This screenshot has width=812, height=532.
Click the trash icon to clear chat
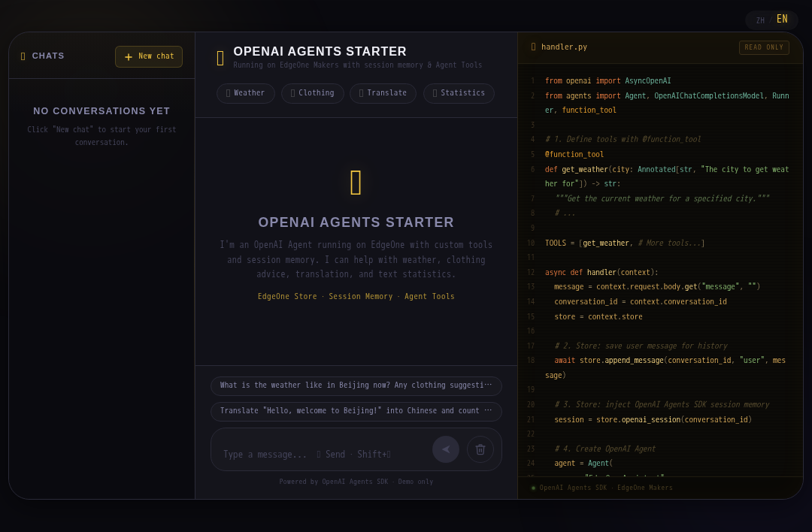tap(480, 449)
